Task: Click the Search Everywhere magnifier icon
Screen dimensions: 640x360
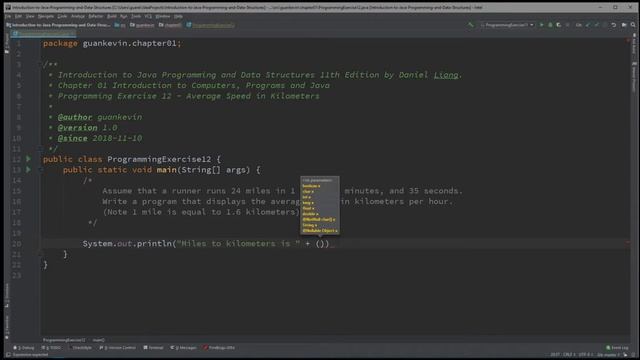Action: pos(633,25)
